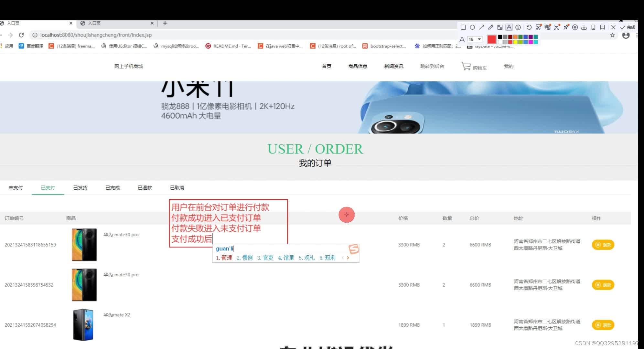Open the 购物车 shopping cart
The width and height of the screenshot is (644, 349).
[x=474, y=67]
